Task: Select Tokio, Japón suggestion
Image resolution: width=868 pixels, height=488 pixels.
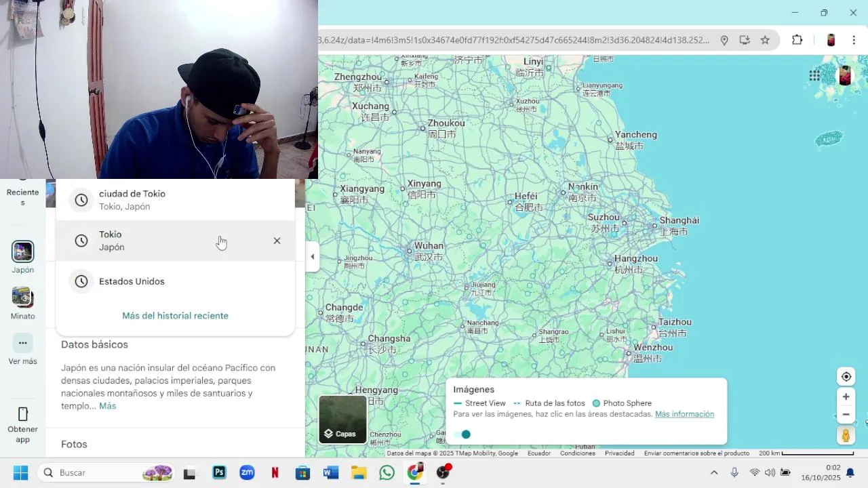Action: tap(175, 241)
